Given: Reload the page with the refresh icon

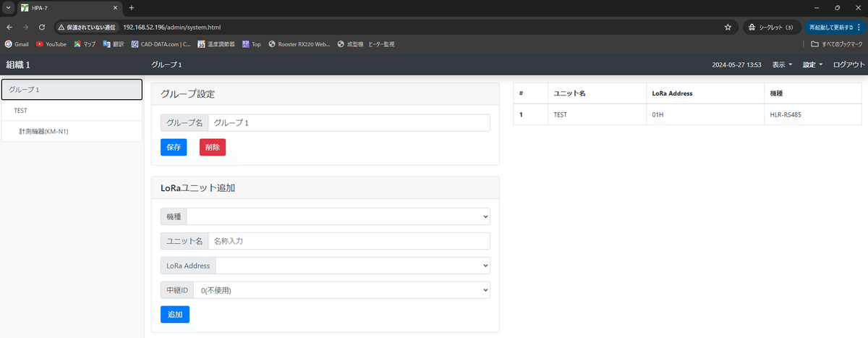Looking at the screenshot, I should 42,27.
